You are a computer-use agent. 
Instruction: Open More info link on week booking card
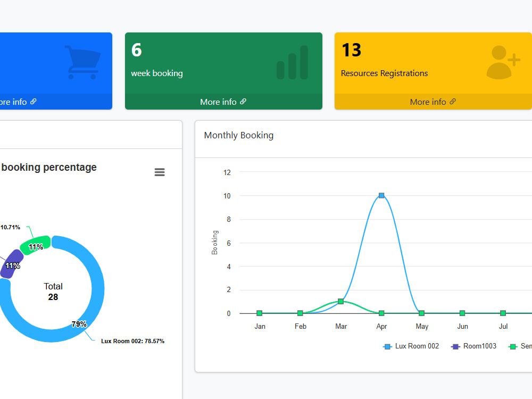tap(223, 102)
